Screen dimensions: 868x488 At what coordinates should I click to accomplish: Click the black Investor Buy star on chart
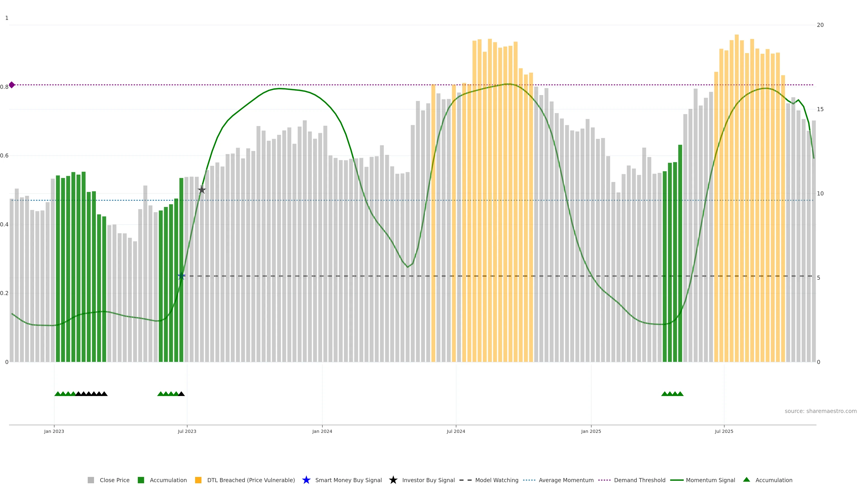pos(202,190)
